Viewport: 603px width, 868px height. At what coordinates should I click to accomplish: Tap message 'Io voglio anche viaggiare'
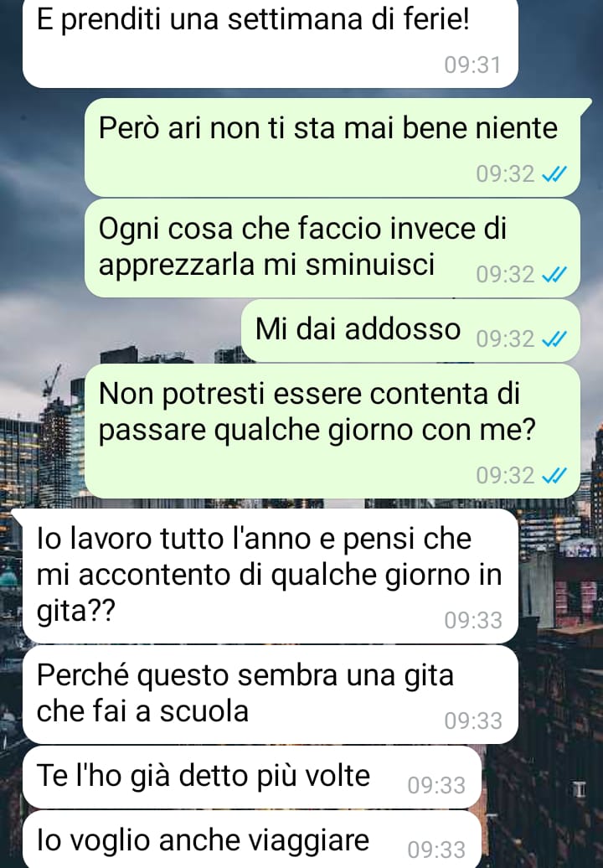tap(252, 840)
